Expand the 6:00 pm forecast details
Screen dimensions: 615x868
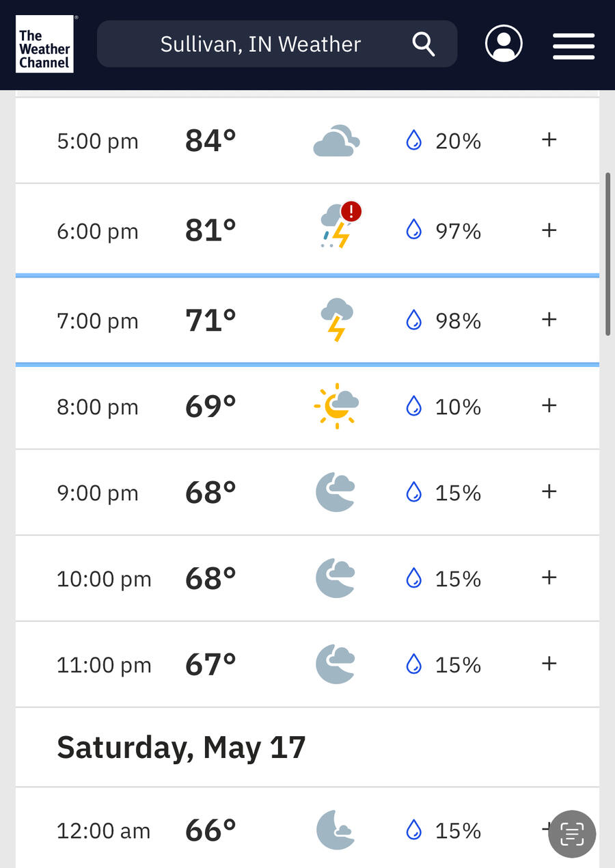[x=549, y=230]
